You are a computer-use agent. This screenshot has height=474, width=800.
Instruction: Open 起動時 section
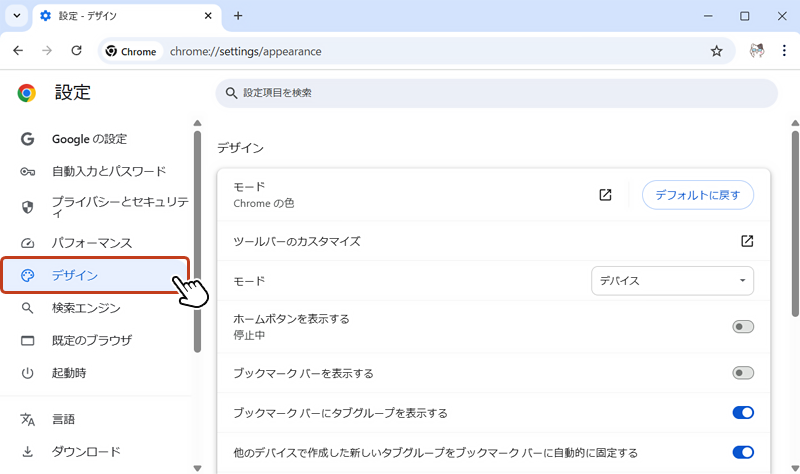pyautogui.click(x=95, y=373)
